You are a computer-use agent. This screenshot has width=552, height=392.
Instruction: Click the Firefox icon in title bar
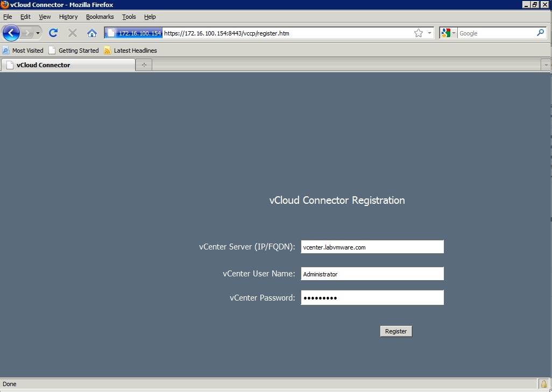[x=5, y=5]
